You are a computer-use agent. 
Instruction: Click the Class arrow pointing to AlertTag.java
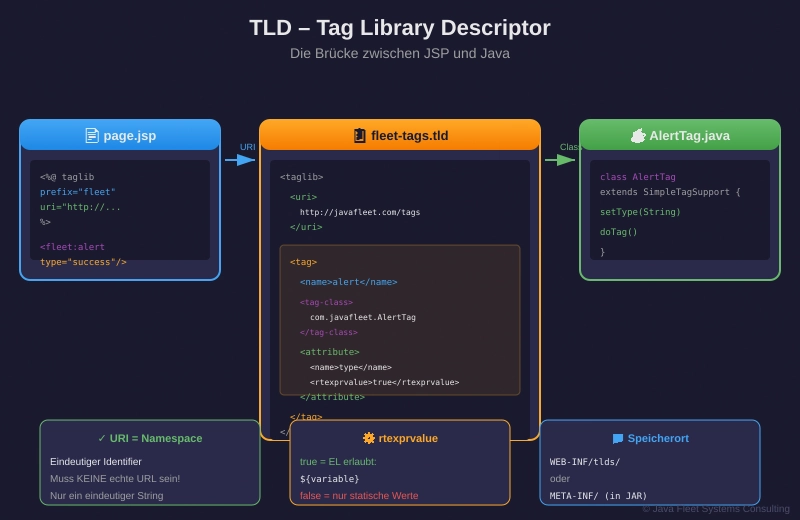tap(560, 159)
